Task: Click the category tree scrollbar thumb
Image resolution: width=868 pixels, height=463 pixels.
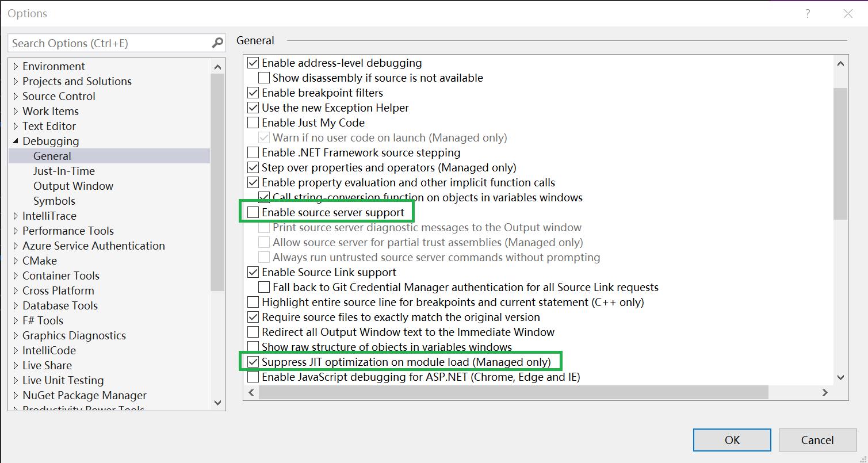Action: [x=217, y=183]
